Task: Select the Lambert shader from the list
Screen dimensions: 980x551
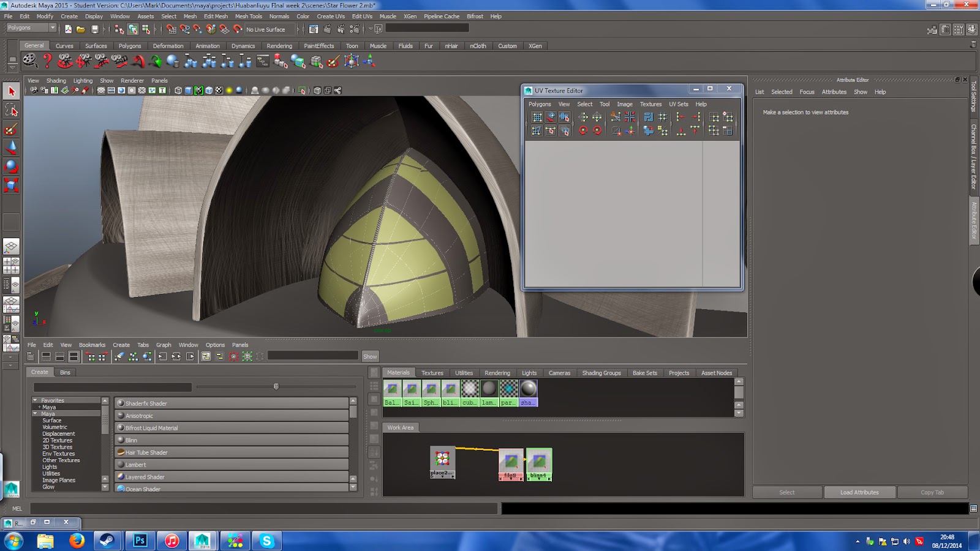Action: tap(135, 465)
